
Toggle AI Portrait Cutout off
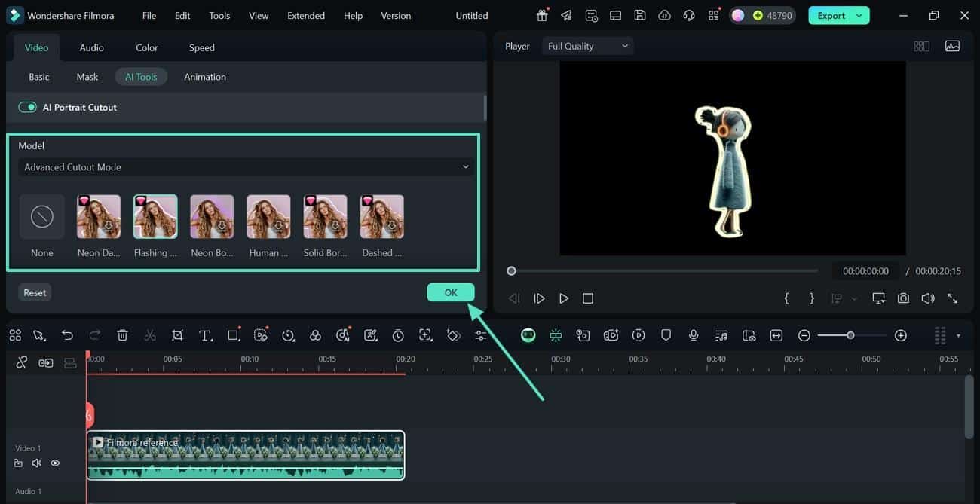[x=27, y=107]
